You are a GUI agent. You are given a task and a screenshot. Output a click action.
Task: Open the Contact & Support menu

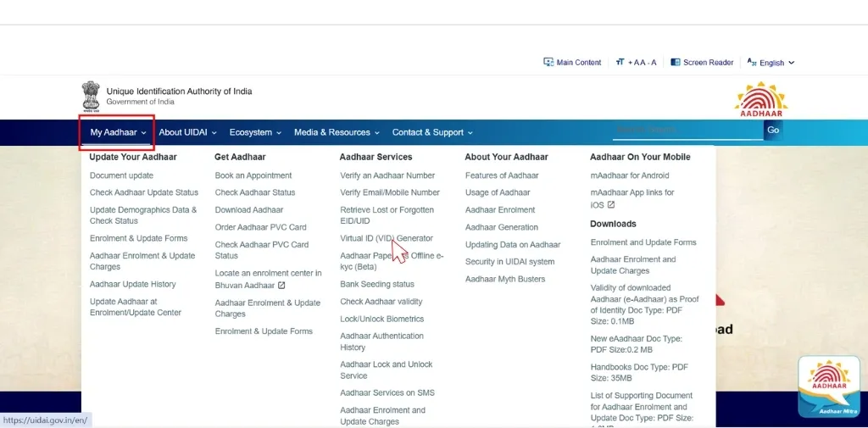432,132
